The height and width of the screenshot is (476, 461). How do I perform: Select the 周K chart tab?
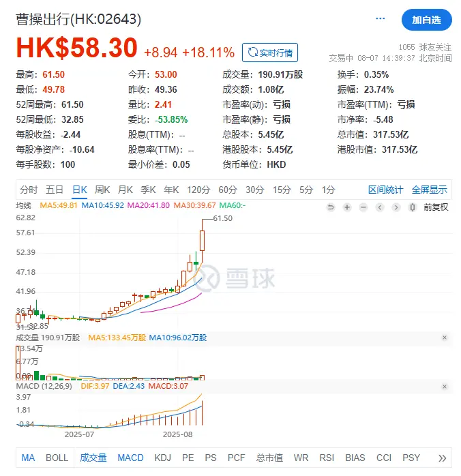[102, 190]
